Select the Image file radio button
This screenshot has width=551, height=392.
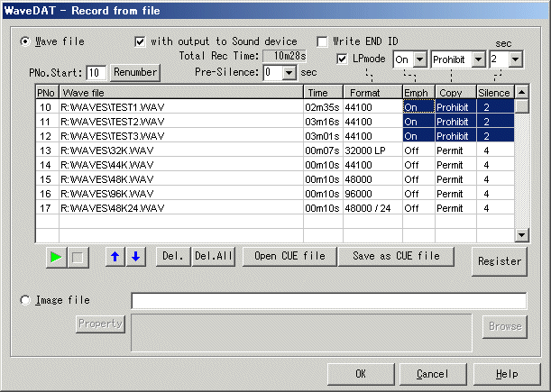point(25,300)
